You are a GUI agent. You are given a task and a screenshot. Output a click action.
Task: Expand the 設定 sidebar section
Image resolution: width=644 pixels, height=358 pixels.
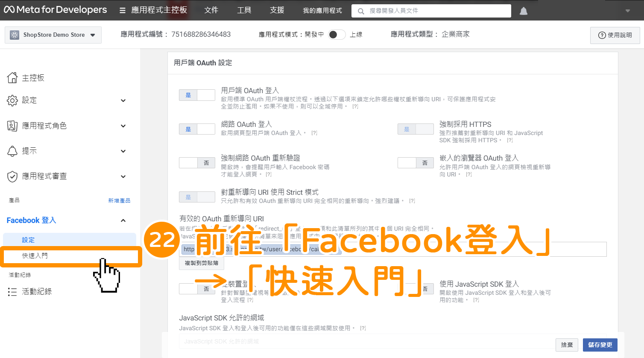123,101
